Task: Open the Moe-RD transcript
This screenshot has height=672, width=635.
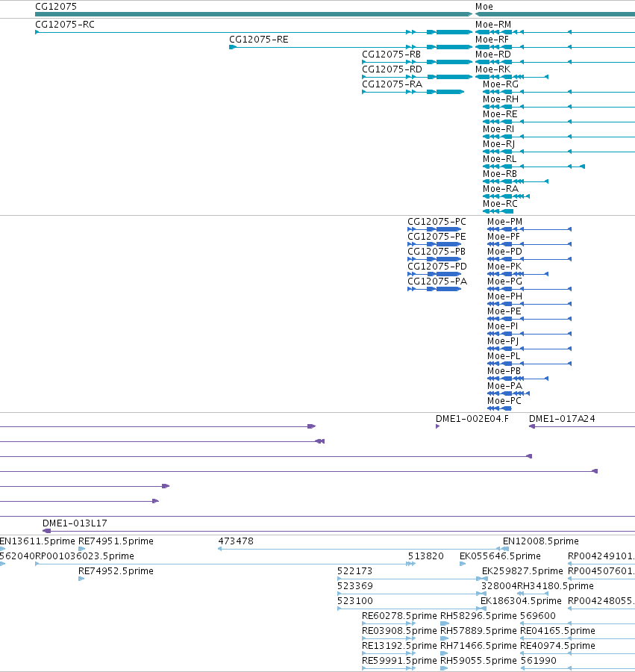Action: (x=492, y=55)
